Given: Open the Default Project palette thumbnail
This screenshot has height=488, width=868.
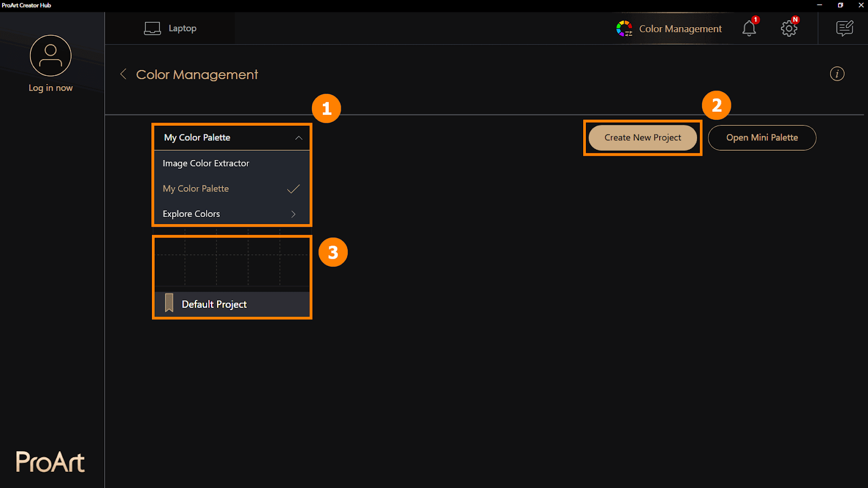Looking at the screenshot, I should point(232,261).
